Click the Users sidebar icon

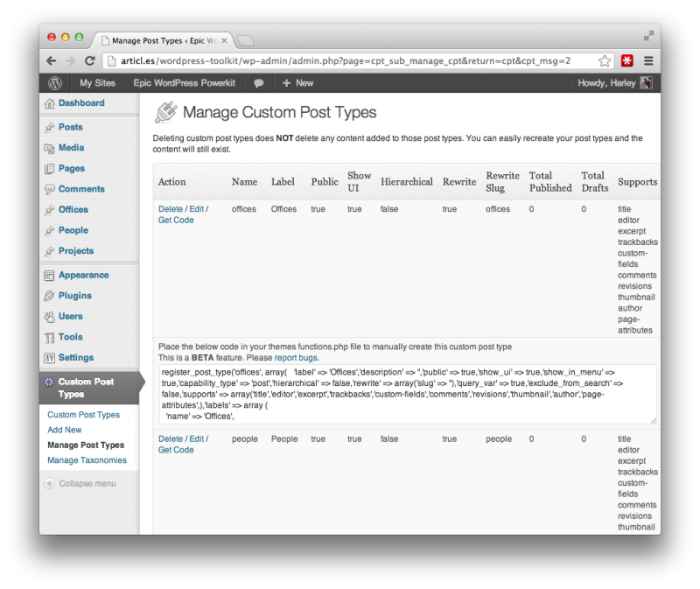[x=49, y=317]
